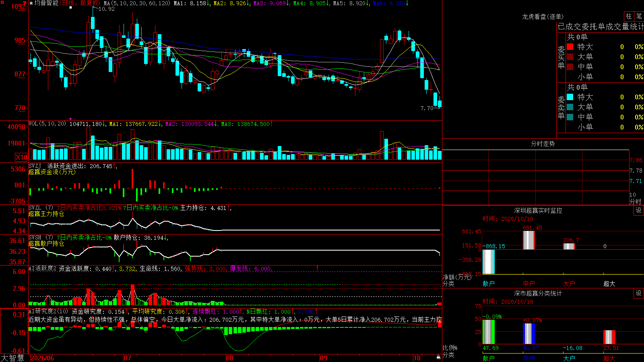Switch 龙虎看盘 to 柱 bar view
The width and height of the screenshot is (644, 362).
628,16
